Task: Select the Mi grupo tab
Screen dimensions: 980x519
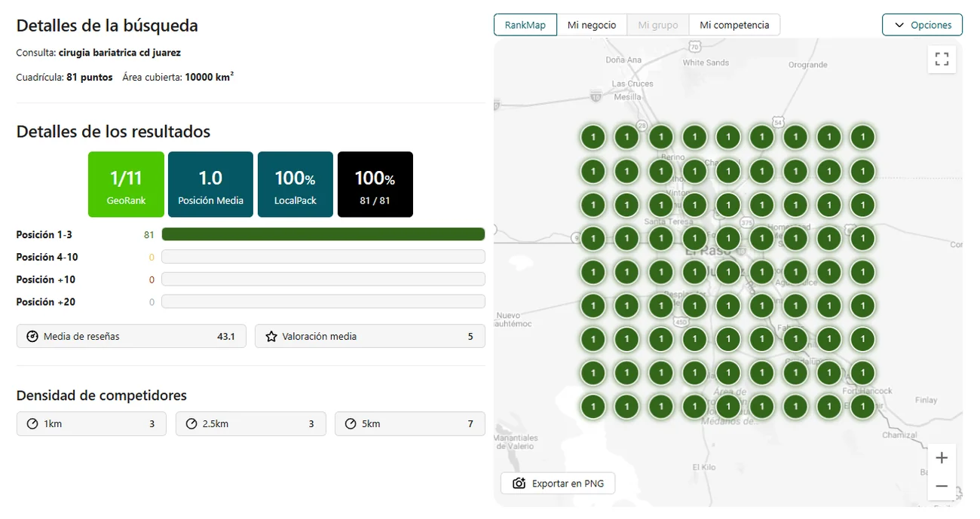Action: [658, 25]
